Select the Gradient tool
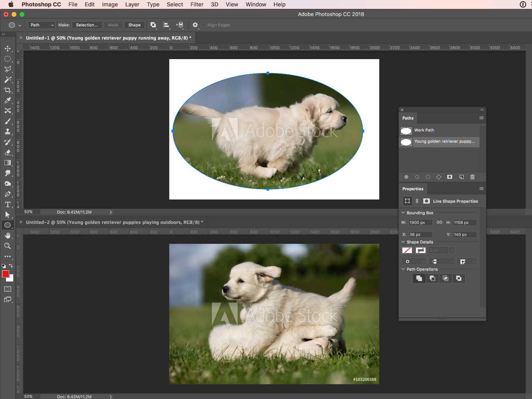 click(7, 163)
